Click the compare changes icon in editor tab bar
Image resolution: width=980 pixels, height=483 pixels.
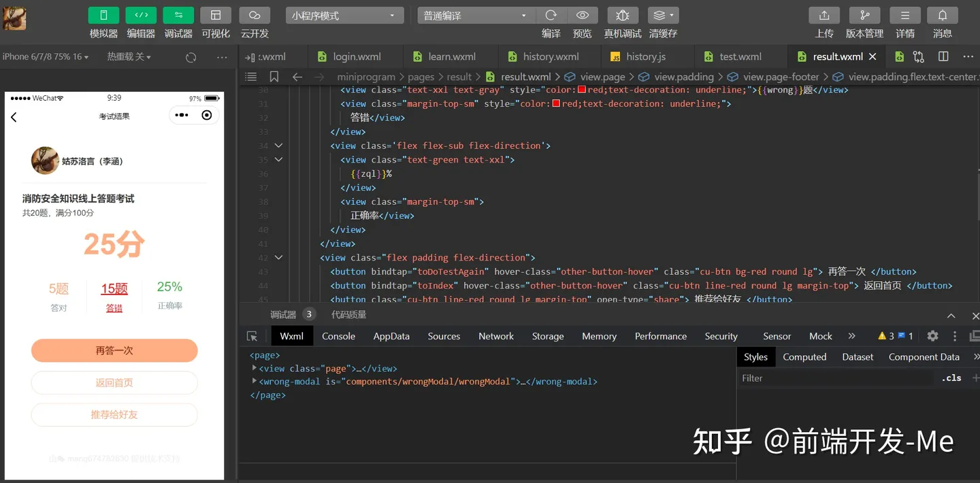(x=919, y=56)
